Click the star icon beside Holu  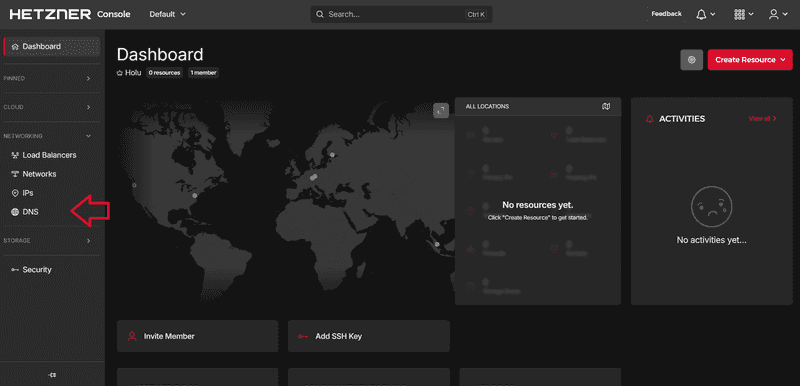pos(119,73)
